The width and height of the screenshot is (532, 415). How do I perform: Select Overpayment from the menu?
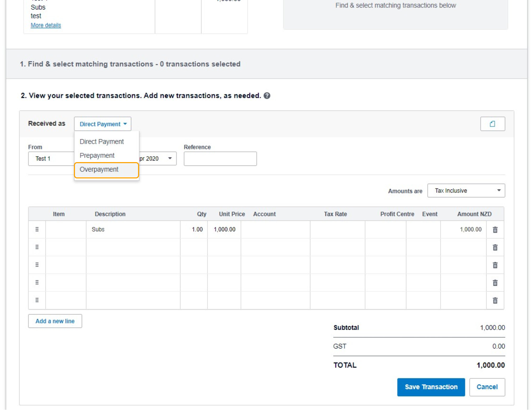click(99, 169)
